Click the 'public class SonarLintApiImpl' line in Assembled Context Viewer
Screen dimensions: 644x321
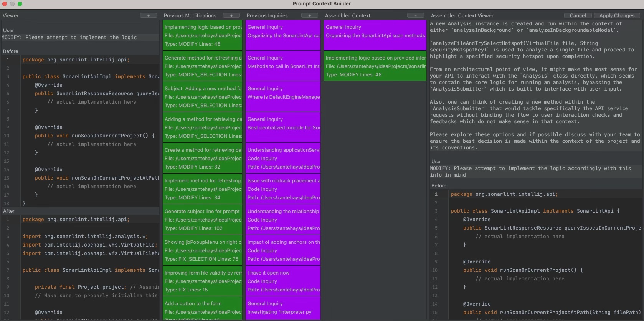(x=535, y=211)
